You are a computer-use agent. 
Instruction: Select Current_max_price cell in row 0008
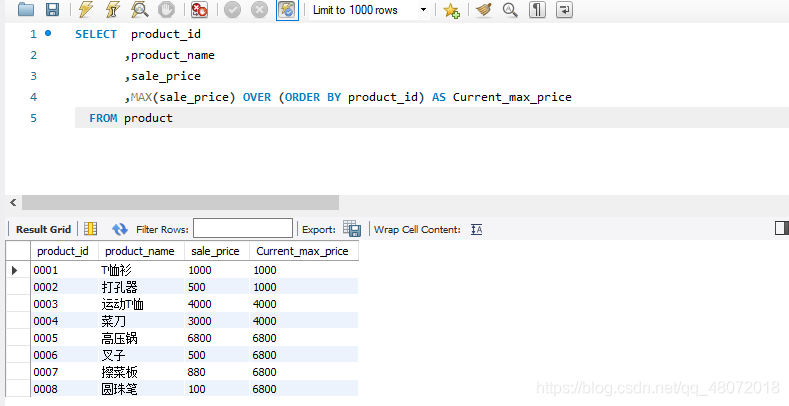coord(304,389)
